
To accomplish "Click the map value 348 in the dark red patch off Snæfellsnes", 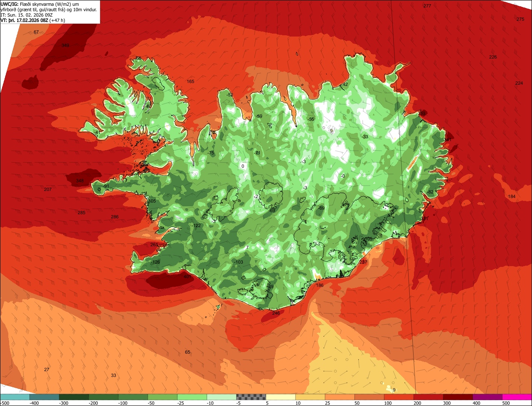I will [x=80, y=181].
